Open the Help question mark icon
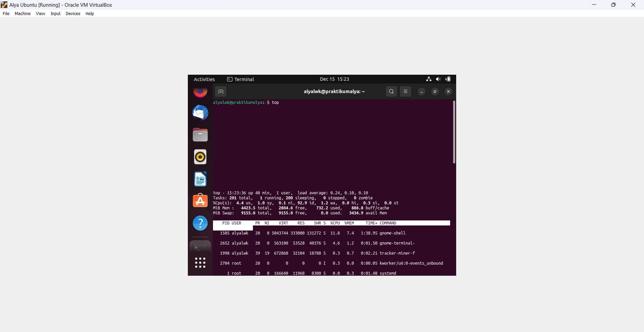Image resolution: width=644 pixels, height=332 pixels. pos(200,223)
